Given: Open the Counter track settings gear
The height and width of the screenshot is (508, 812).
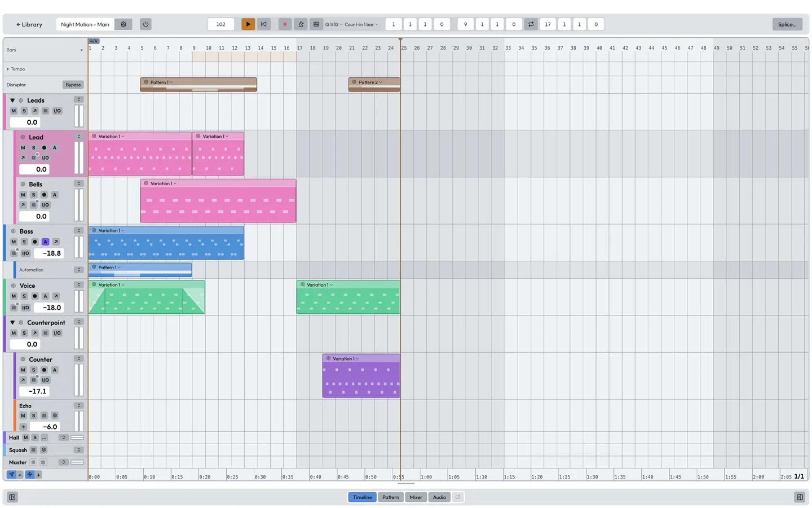Looking at the screenshot, I should click(23, 359).
